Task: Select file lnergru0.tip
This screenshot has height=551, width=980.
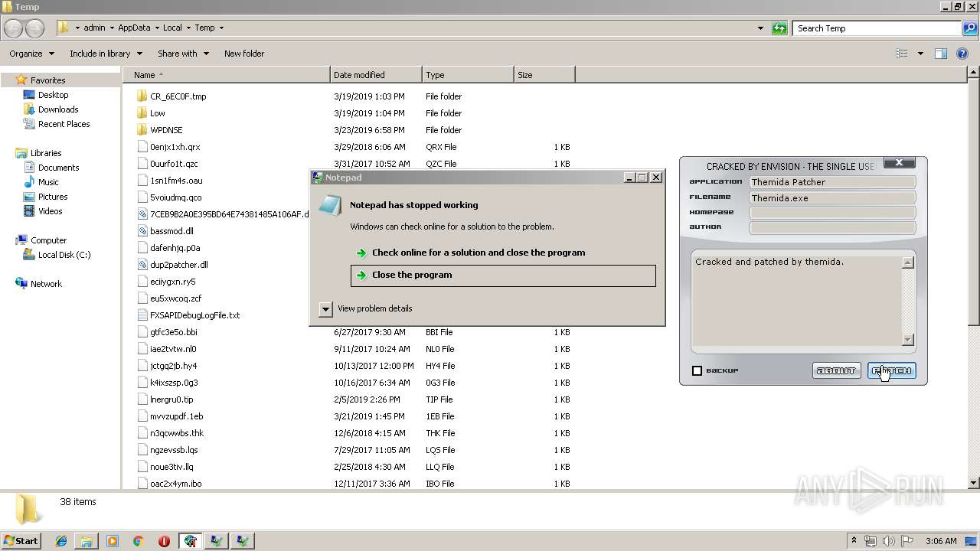Action: point(171,399)
